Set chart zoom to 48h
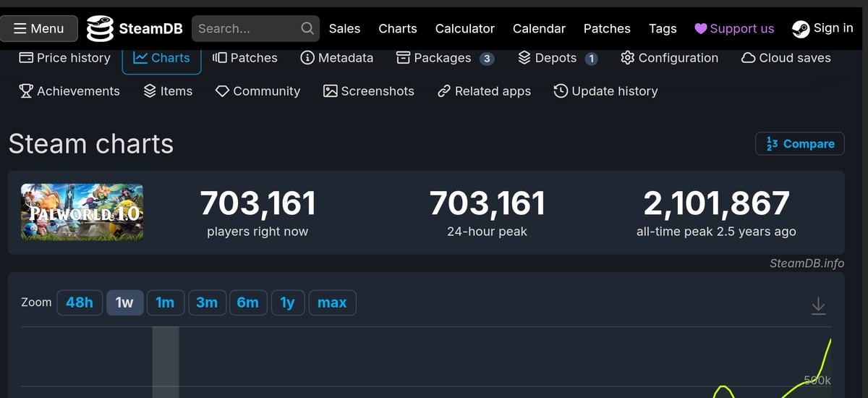 coord(80,302)
